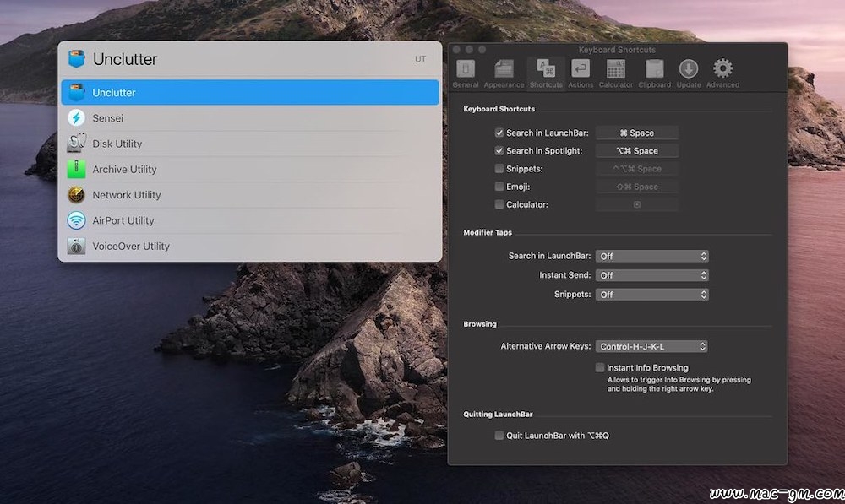This screenshot has height=504, width=845.
Task: Open the Appearance preferences pane
Action: coord(504,73)
